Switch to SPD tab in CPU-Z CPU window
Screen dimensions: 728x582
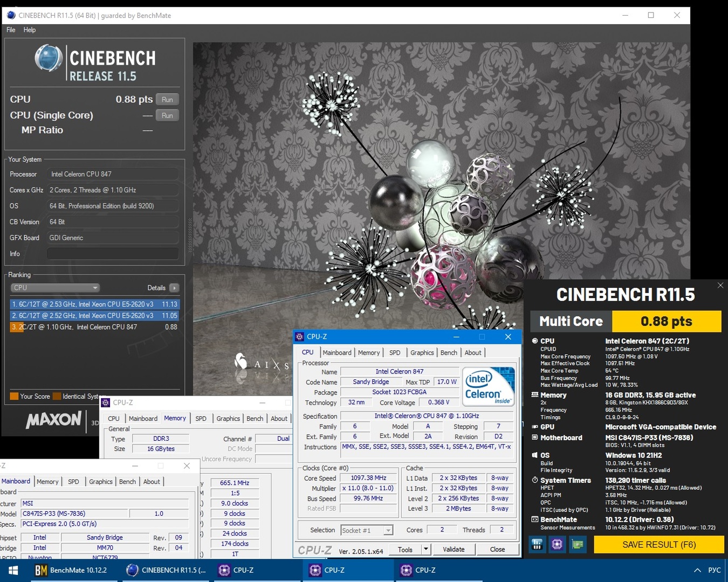[x=395, y=352]
